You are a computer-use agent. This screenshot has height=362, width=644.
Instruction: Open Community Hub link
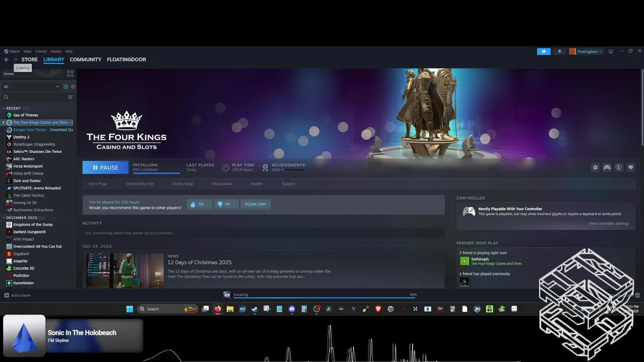(x=140, y=184)
